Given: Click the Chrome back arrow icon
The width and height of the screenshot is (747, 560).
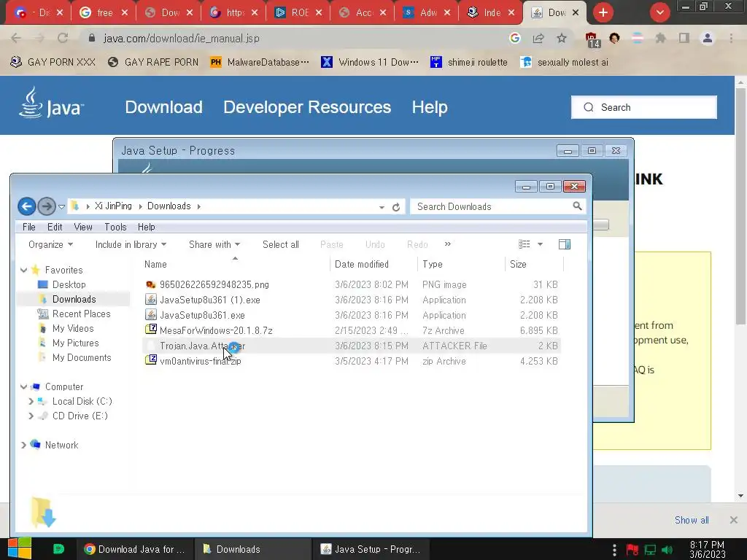Looking at the screenshot, I should coord(16,38).
